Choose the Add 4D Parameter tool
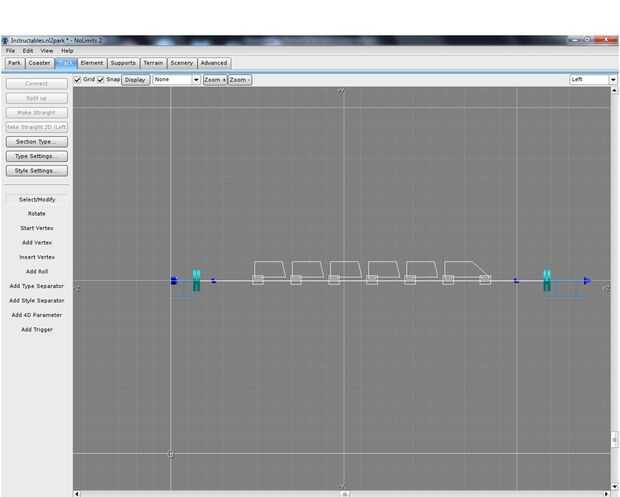The height and width of the screenshot is (497, 620). 37,315
